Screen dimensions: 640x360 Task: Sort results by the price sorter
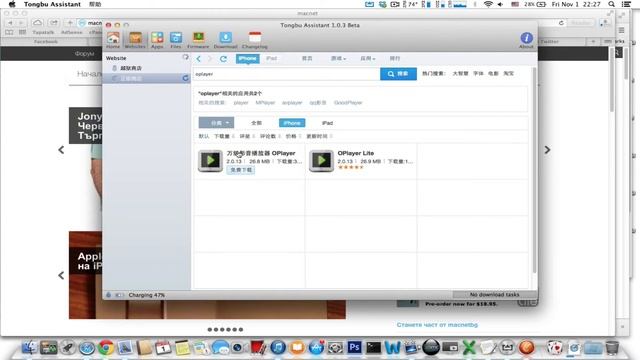[293, 136]
